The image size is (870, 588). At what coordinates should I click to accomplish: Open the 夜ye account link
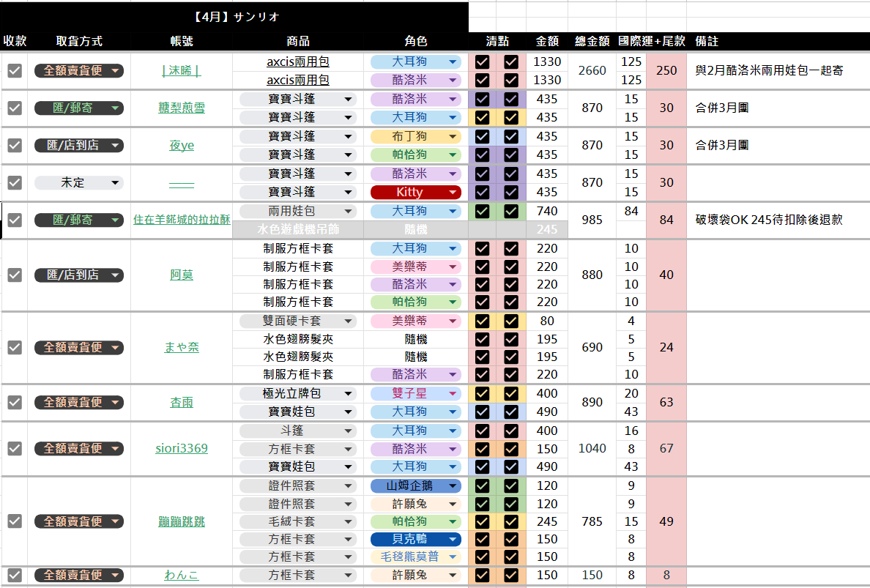(x=182, y=145)
